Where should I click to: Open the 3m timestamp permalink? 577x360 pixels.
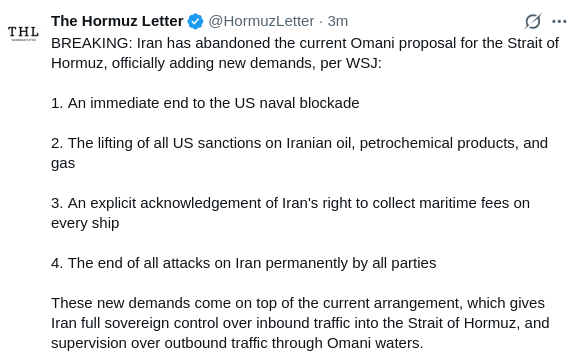click(x=337, y=21)
